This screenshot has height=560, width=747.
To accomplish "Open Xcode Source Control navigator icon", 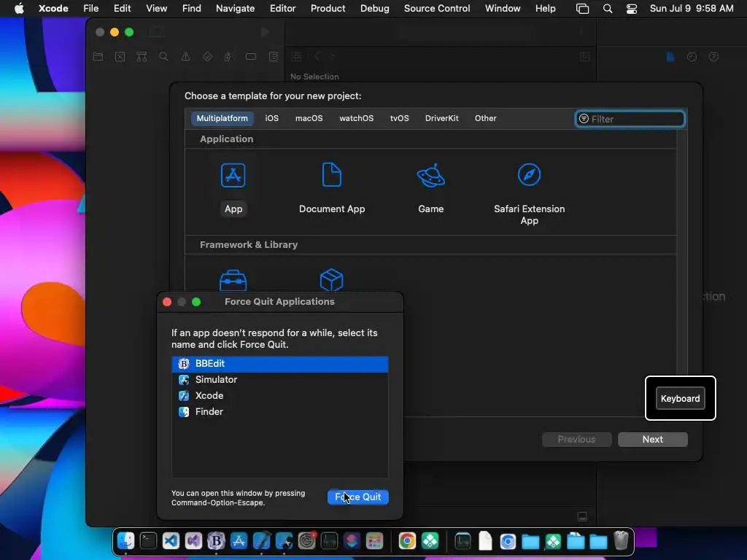I will coord(120,57).
